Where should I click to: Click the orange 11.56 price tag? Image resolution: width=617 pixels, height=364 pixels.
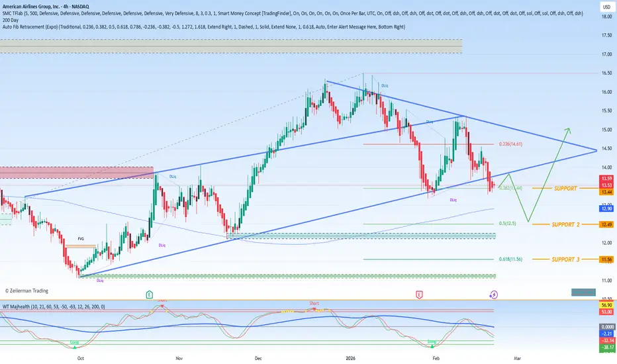[606, 259]
